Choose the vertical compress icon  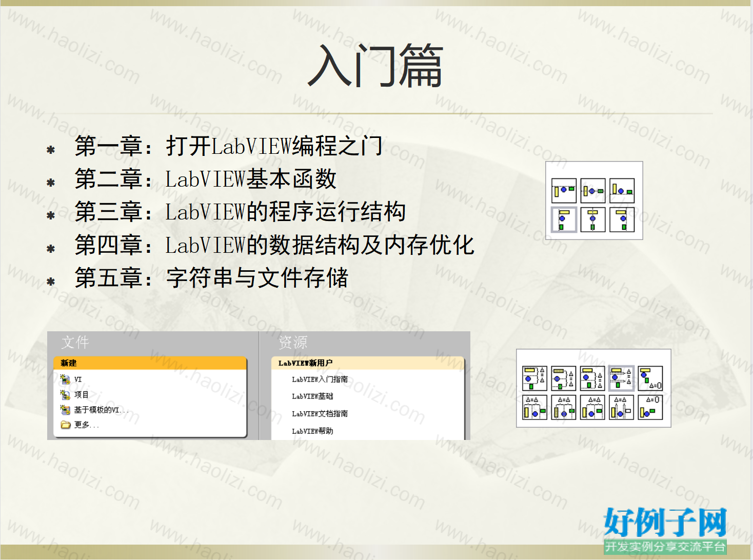click(650, 378)
